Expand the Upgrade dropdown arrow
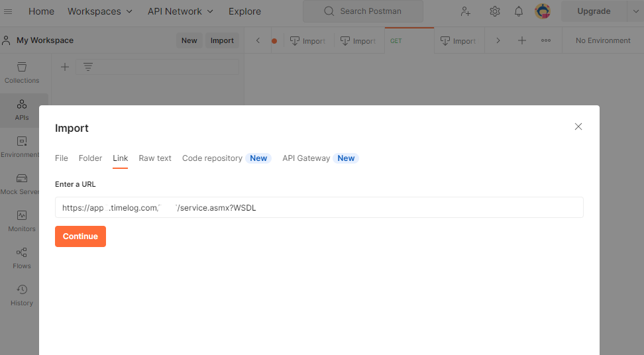The image size is (644, 355). pos(637,11)
